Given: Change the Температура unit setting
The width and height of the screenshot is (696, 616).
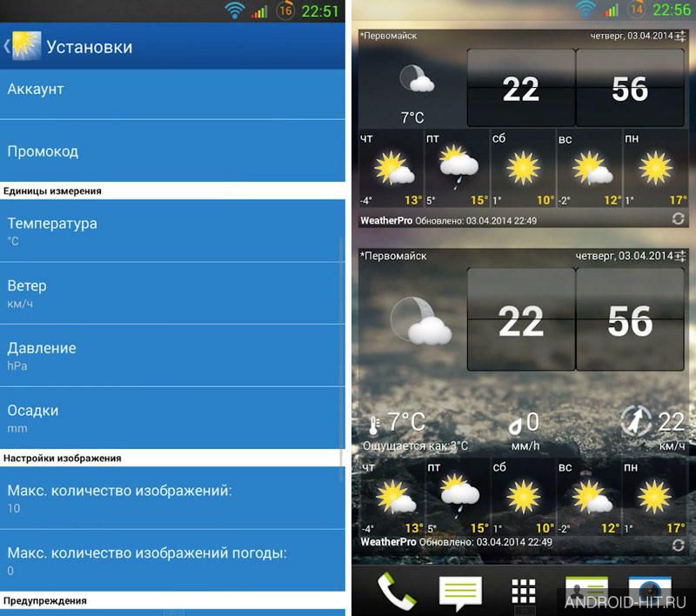Looking at the screenshot, I should pos(172,231).
